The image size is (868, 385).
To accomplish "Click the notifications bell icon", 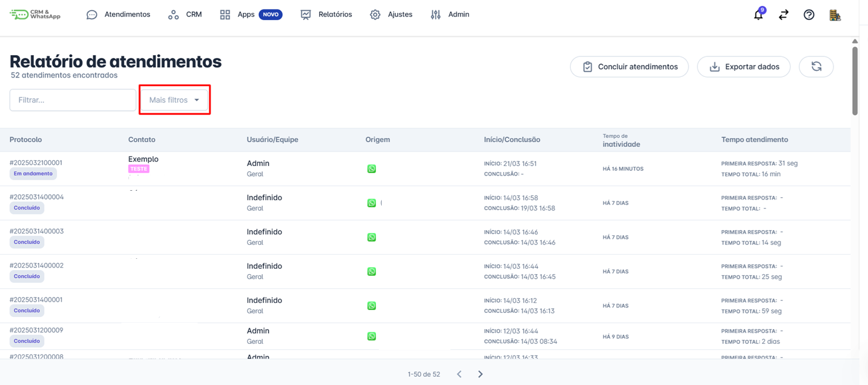I will click(758, 15).
